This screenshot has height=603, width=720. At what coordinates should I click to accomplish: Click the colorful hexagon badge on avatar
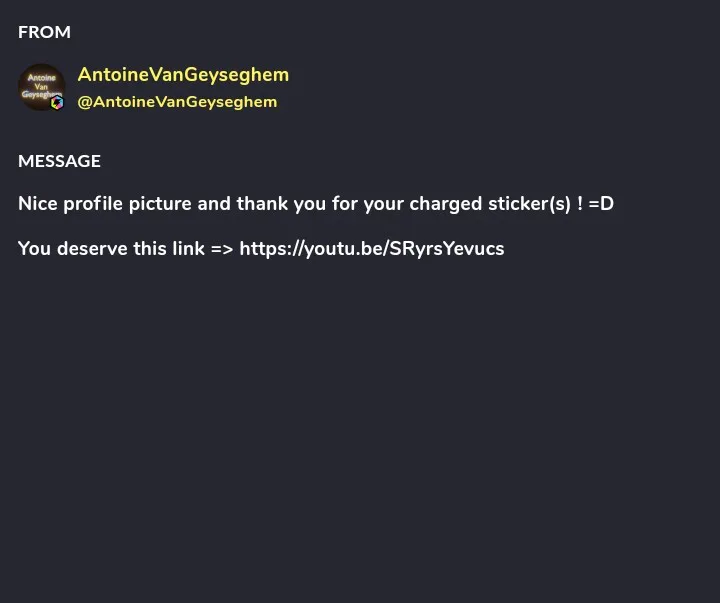[x=57, y=103]
